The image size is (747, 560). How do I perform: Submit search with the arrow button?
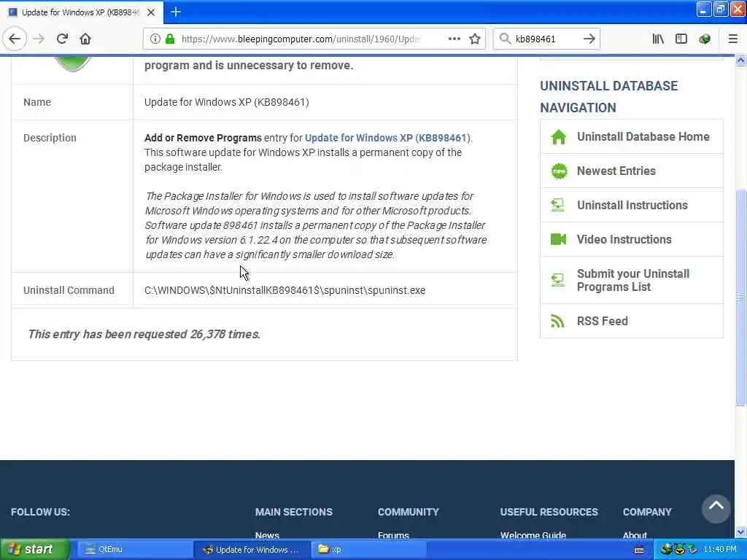[x=589, y=39]
